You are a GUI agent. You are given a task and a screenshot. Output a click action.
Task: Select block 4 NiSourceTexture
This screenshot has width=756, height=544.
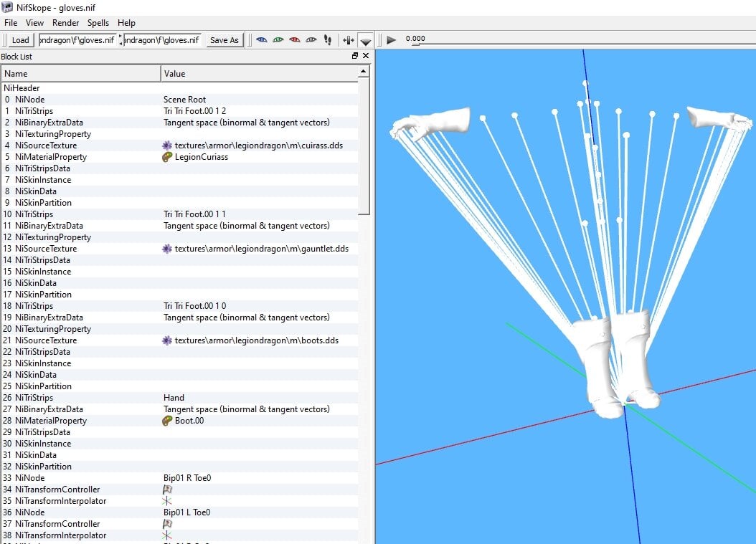(180, 145)
